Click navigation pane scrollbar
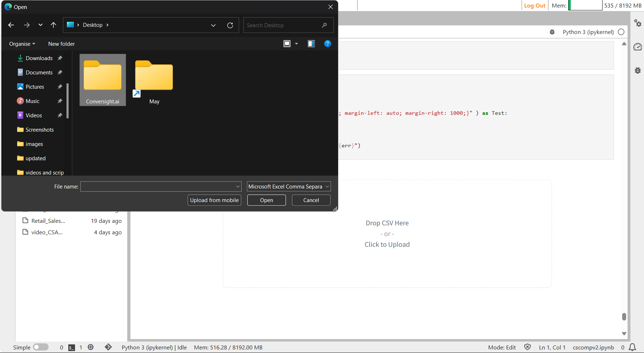 [x=68, y=100]
